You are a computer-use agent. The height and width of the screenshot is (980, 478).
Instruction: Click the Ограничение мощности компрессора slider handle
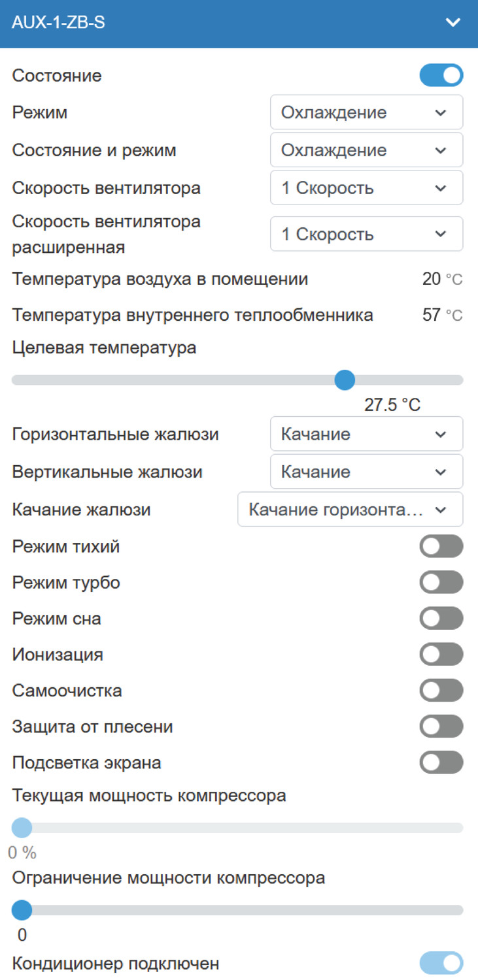pos(22,909)
